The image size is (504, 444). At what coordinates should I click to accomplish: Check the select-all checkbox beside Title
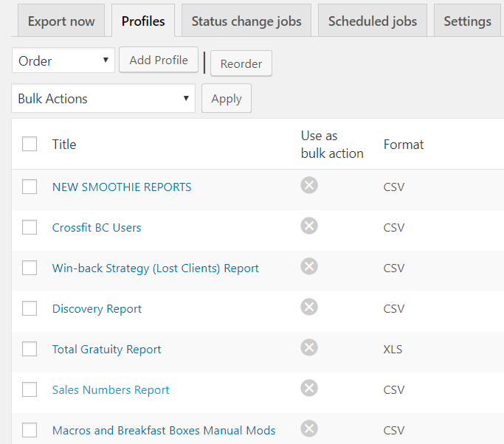(30, 144)
